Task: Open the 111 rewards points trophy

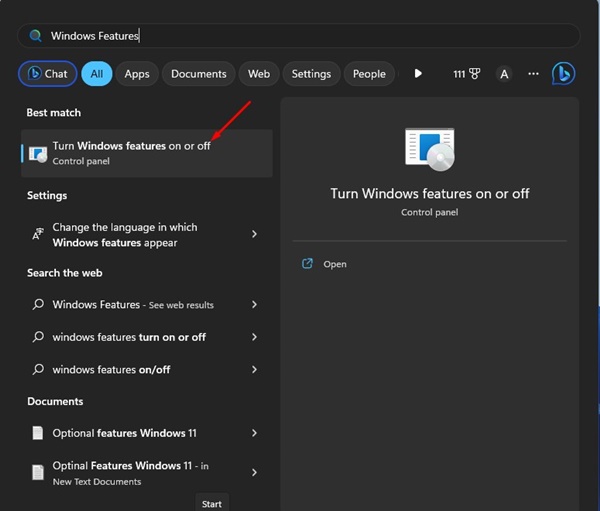Action: [466, 74]
